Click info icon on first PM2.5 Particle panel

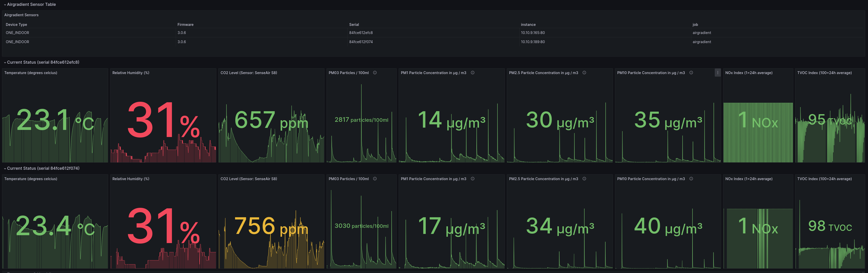pyautogui.click(x=584, y=73)
